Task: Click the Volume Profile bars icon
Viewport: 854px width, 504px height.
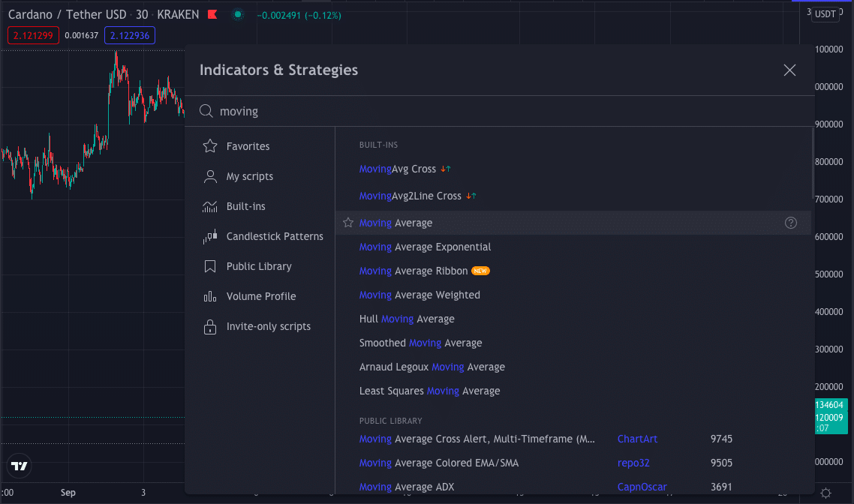Action: click(210, 296)
